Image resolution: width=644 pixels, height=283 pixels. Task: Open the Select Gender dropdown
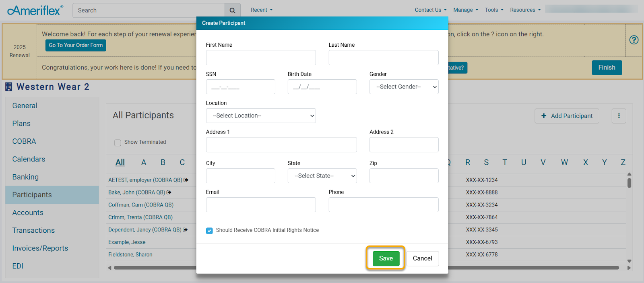pos(404,87)
